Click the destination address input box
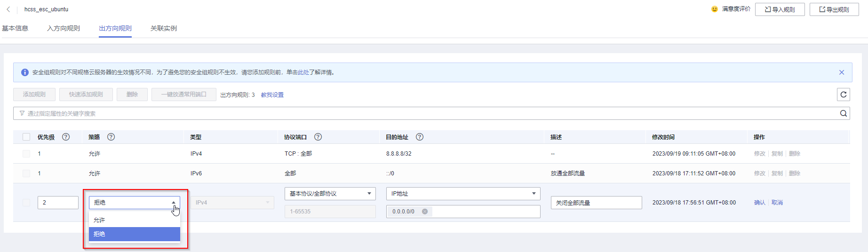This screenshot has height=252, width=868. click(x=463, y=212)
